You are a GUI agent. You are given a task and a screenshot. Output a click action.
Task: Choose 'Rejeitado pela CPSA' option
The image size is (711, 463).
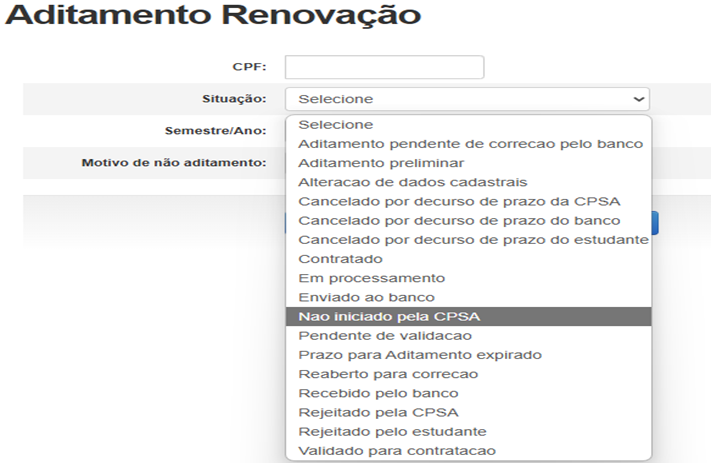click(x=378, y=412)
